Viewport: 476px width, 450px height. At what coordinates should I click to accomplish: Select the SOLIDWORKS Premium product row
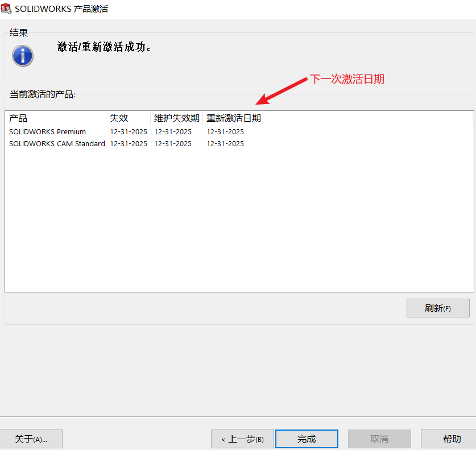coord(47,131)
